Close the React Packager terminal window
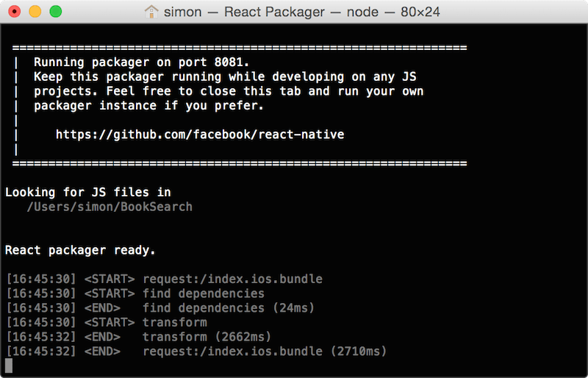588x378 pixels. pyautogui.click(x=15, y=12)
